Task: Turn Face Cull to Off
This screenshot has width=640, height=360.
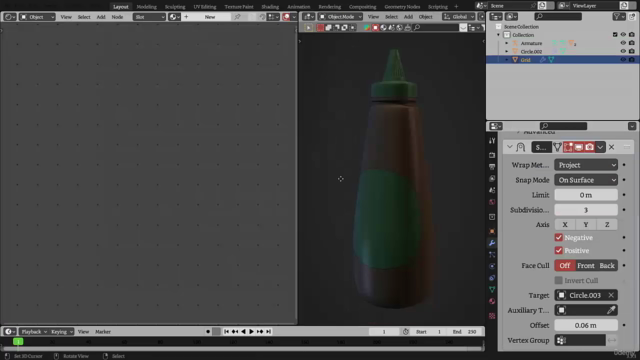Action: (x=564, y=266)
